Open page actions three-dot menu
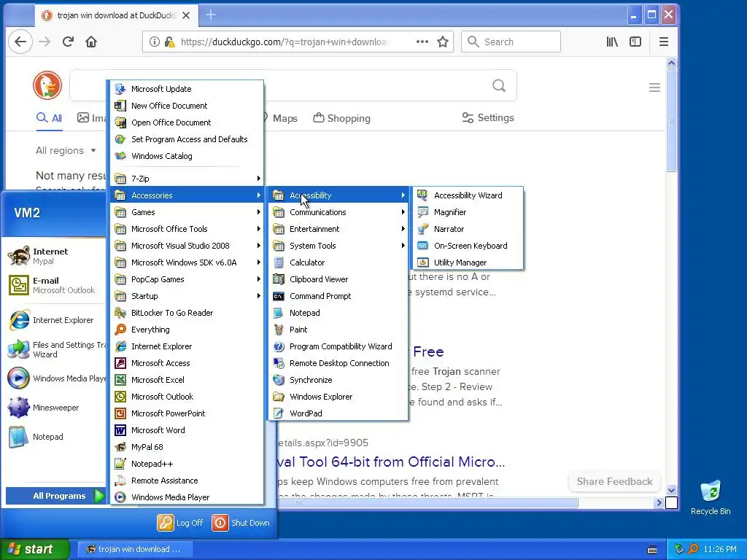 422,42
